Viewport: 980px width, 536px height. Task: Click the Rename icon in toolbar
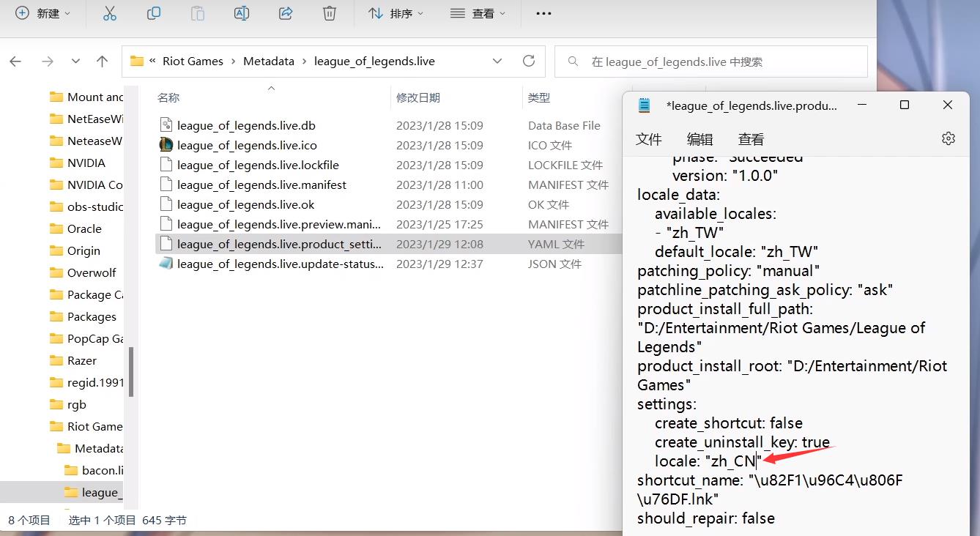pos(242,13)
